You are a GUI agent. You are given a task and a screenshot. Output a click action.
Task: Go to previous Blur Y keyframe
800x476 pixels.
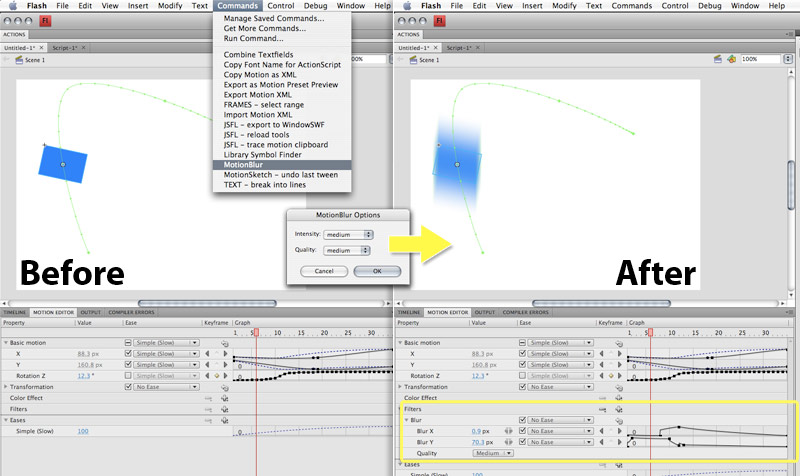602,442
